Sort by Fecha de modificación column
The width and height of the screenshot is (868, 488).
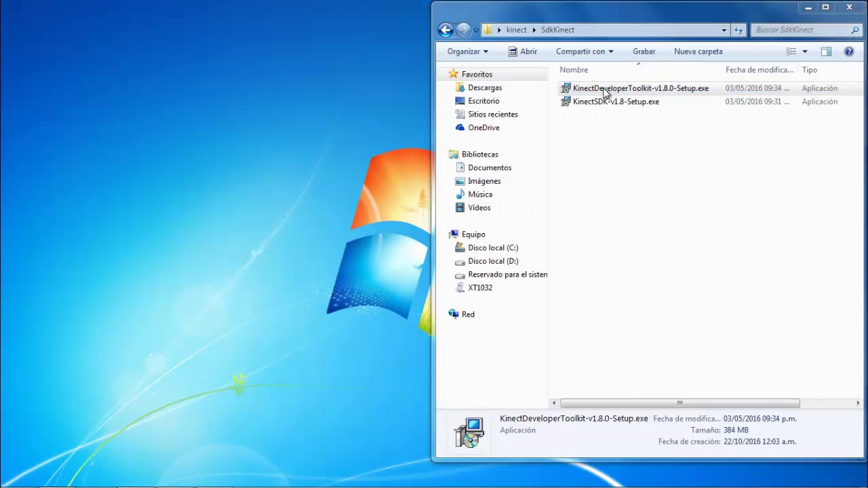pos(759,70)
